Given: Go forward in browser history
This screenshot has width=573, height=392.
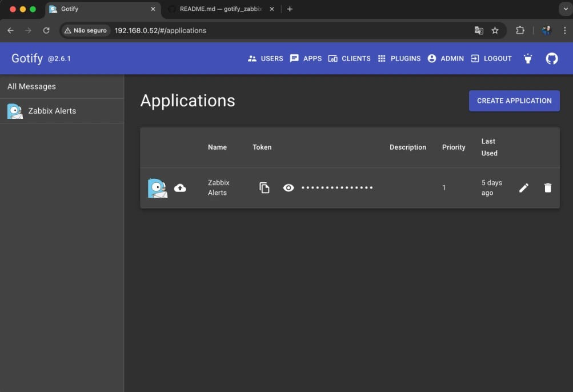Looking at the screenshot, I should 28,30.
